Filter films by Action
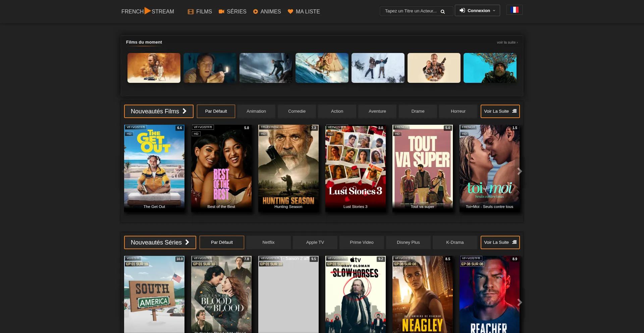The height and width of the screenshot is (333, 644). point(337,111)
